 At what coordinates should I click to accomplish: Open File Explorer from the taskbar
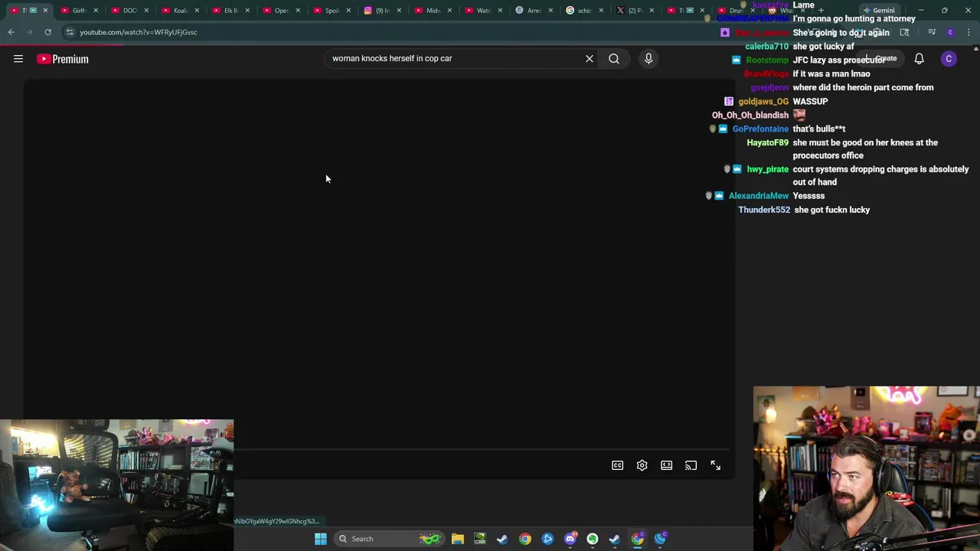(x=458, y=539)
